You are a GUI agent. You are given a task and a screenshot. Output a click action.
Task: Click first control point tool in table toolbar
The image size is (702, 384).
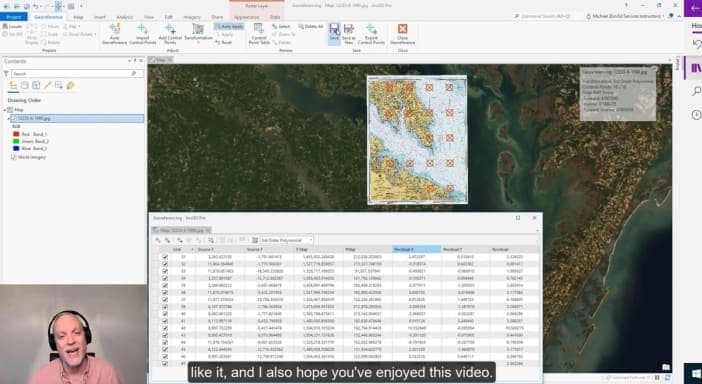tap(158, 240)
